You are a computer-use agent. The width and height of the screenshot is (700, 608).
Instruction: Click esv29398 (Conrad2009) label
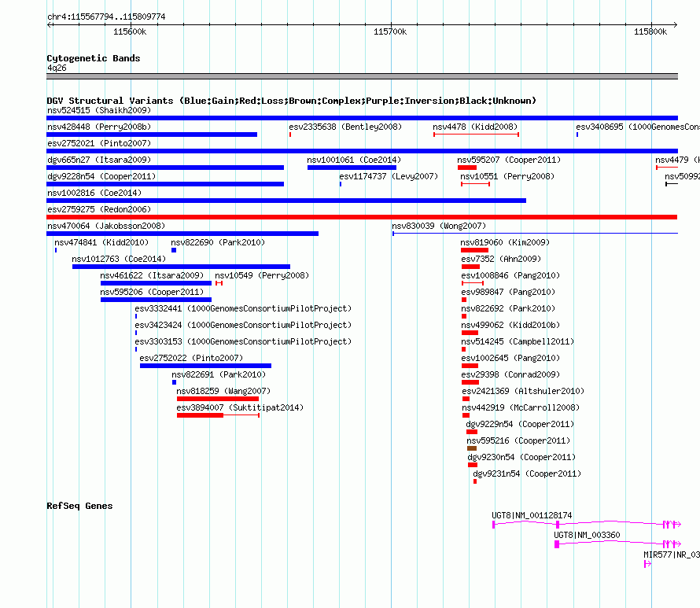coord(510,374)
